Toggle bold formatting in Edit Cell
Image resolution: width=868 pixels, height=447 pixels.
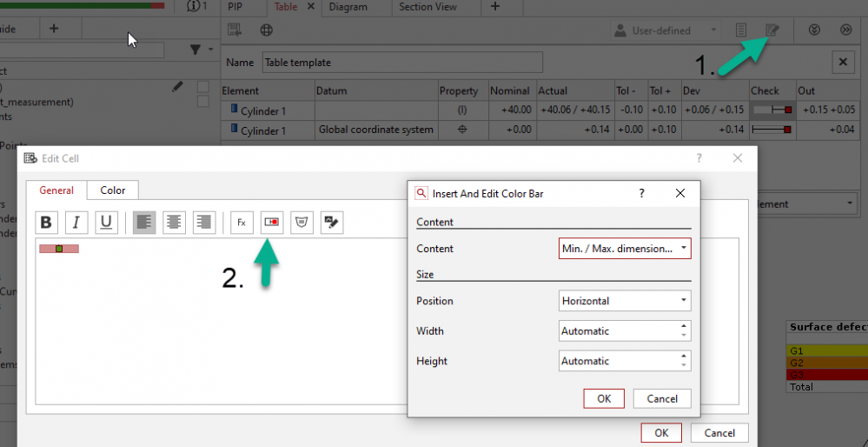47,223
